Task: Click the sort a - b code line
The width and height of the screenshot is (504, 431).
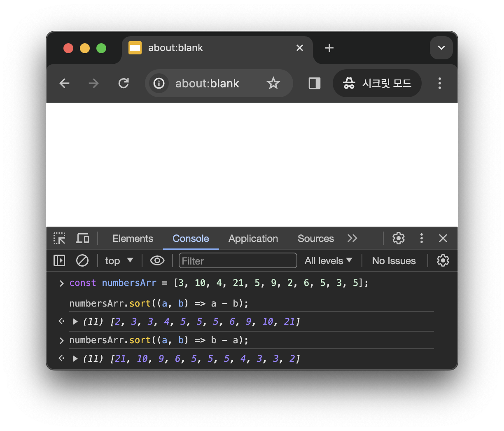Action: [159, 304]
